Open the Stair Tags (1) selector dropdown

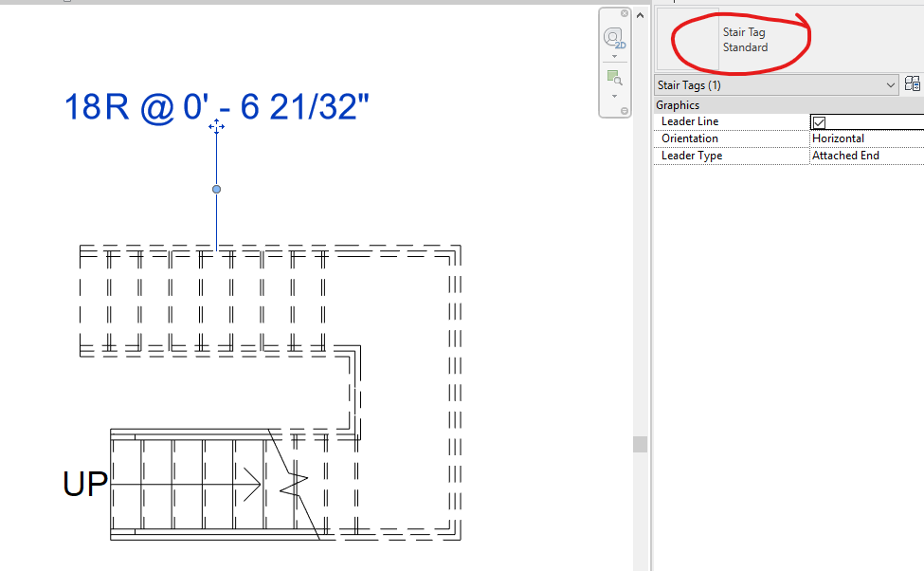[x=892, y=84]
